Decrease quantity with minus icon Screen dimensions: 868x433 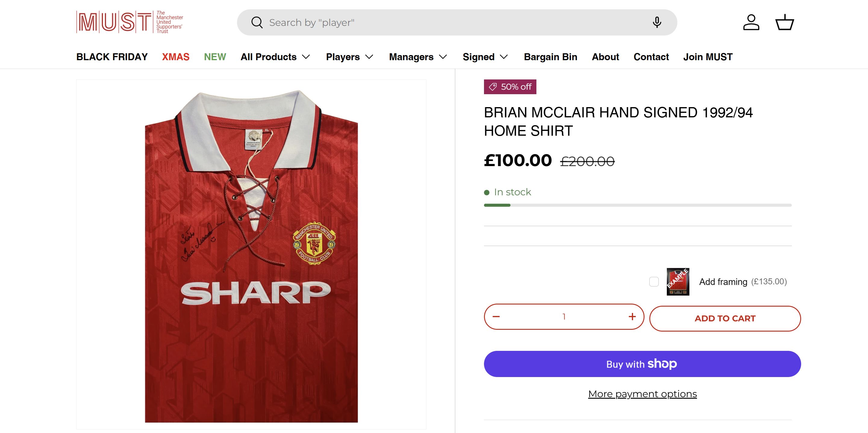(x=496, y=317)
